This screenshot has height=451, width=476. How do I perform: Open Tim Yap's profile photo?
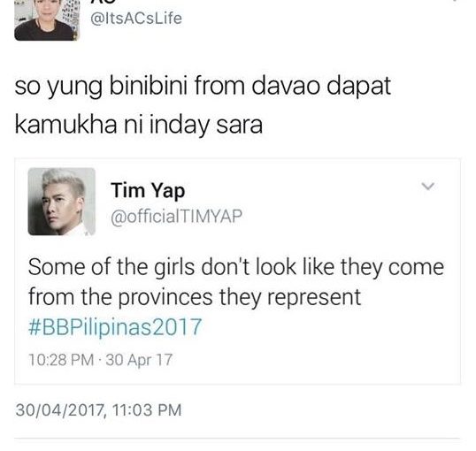pyautogui.click(x=62, y=202)
